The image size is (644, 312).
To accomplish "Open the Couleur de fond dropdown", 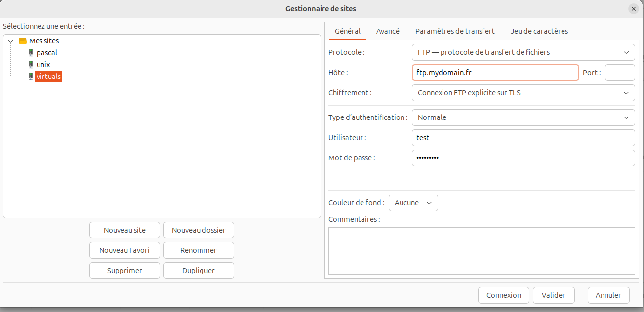I will coord(413,202).
